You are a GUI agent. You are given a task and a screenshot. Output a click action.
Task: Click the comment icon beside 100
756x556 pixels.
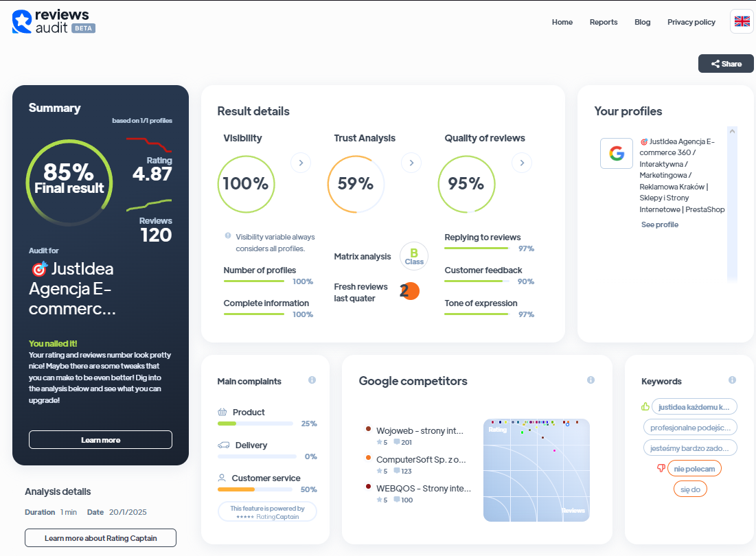coord(397,500)
